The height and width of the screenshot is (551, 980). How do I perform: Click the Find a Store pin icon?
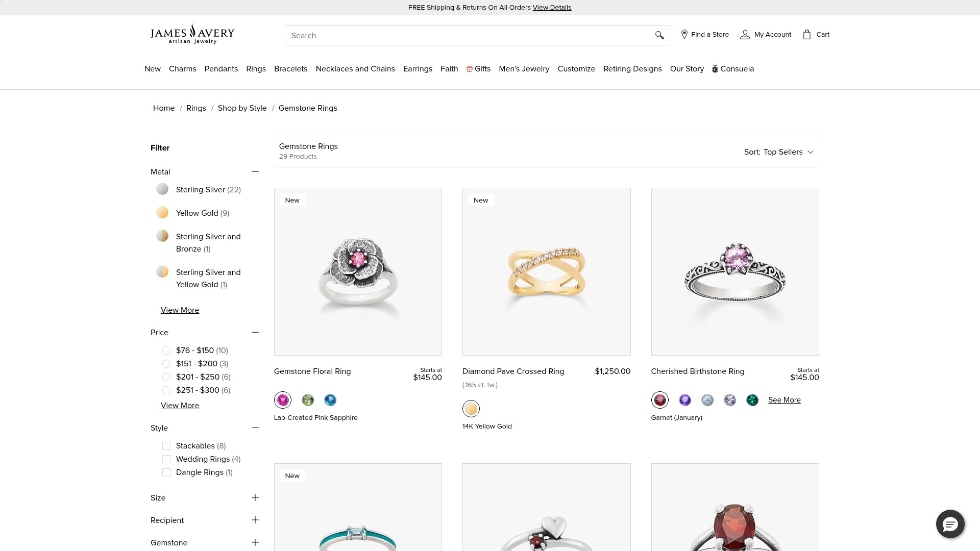684,35
